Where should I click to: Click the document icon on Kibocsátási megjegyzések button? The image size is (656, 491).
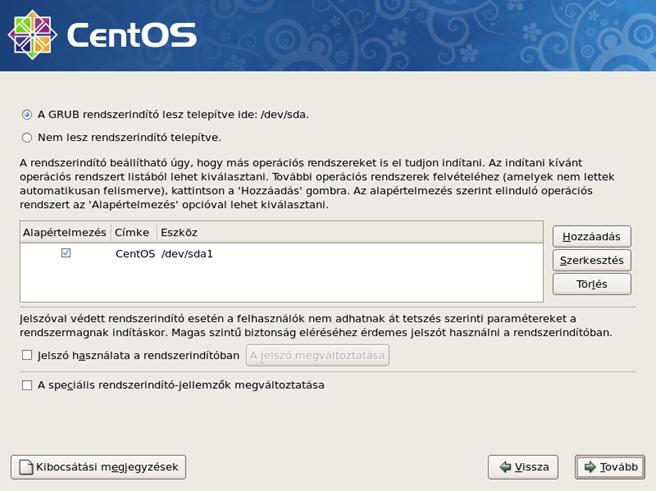(x=24, y=467)
